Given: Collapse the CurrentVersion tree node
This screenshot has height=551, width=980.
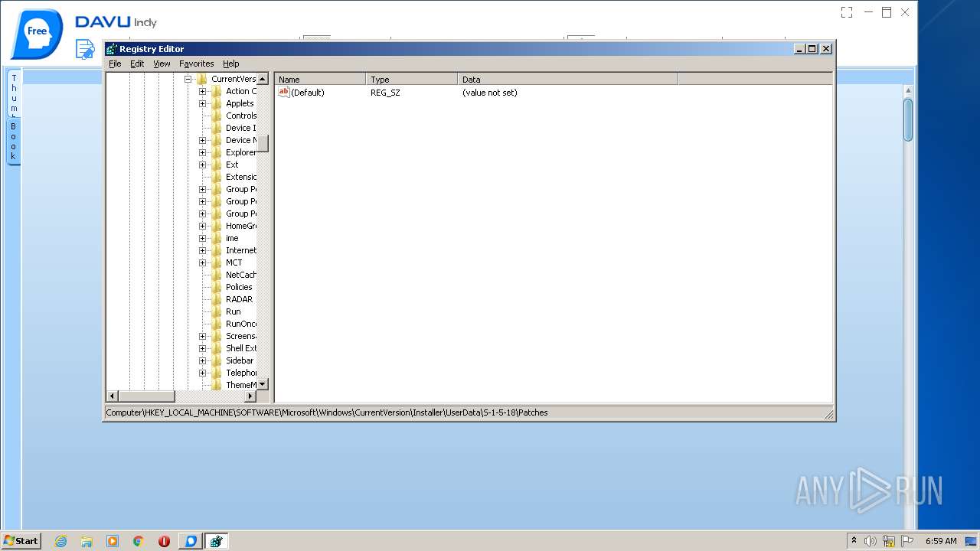Looking at the screenshot, I should pyautogui.click(x=188, y=79).
